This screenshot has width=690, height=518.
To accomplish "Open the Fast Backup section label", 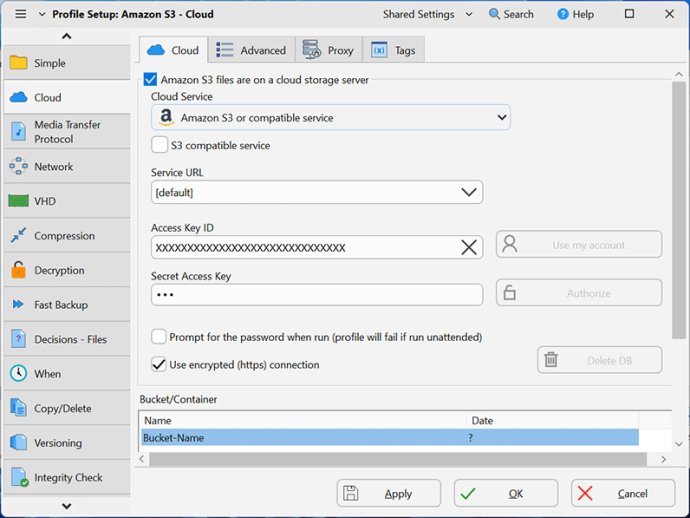I will click(x=61, y=305).
